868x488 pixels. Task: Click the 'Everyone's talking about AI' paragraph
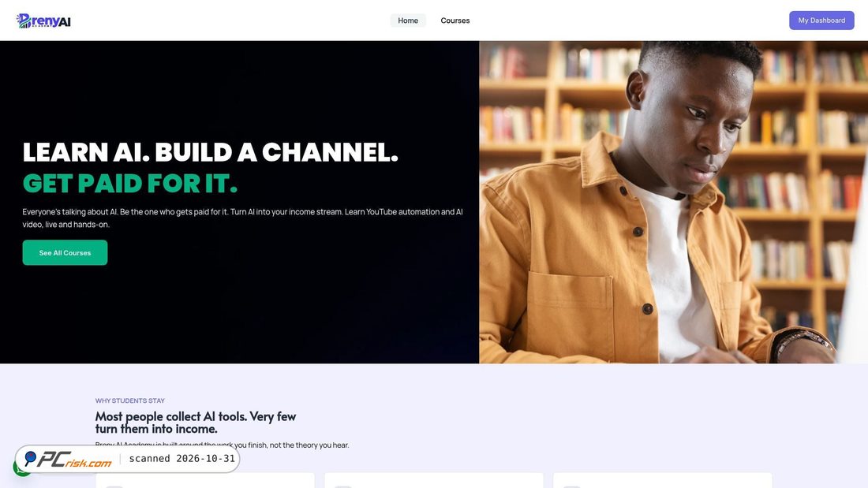tap(242, 218)
